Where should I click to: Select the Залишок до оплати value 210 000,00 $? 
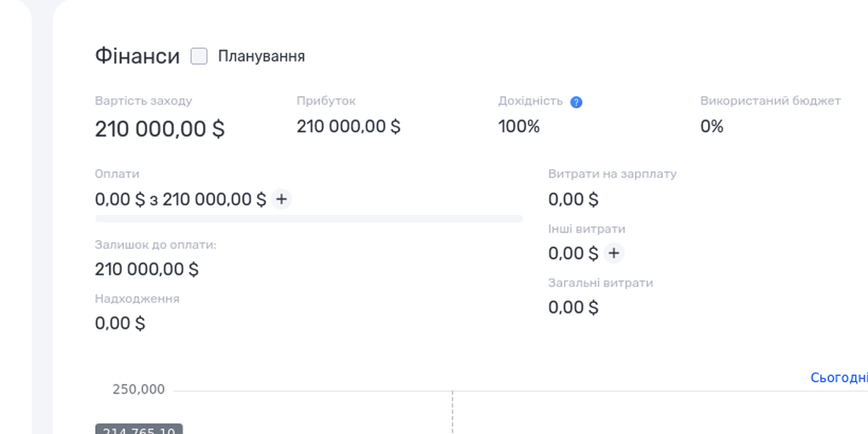146,269
